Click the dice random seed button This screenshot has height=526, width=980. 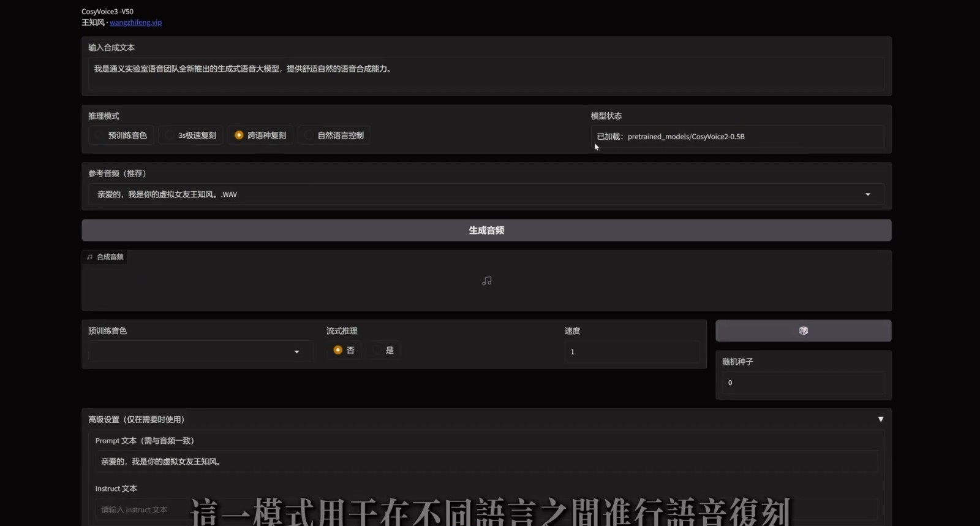point(803,331)
